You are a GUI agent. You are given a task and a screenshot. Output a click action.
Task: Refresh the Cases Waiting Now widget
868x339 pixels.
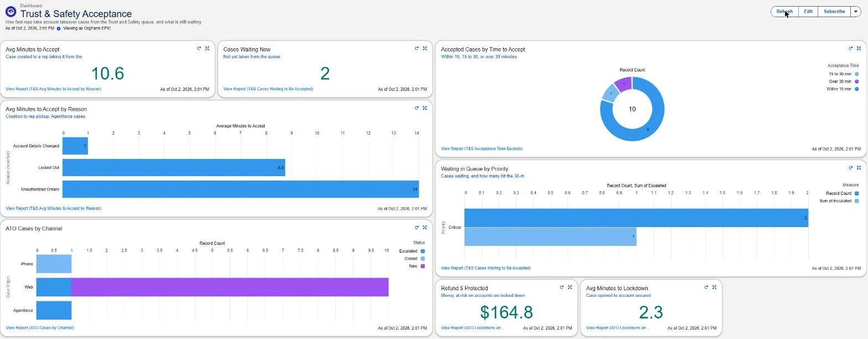pos(416,48)
